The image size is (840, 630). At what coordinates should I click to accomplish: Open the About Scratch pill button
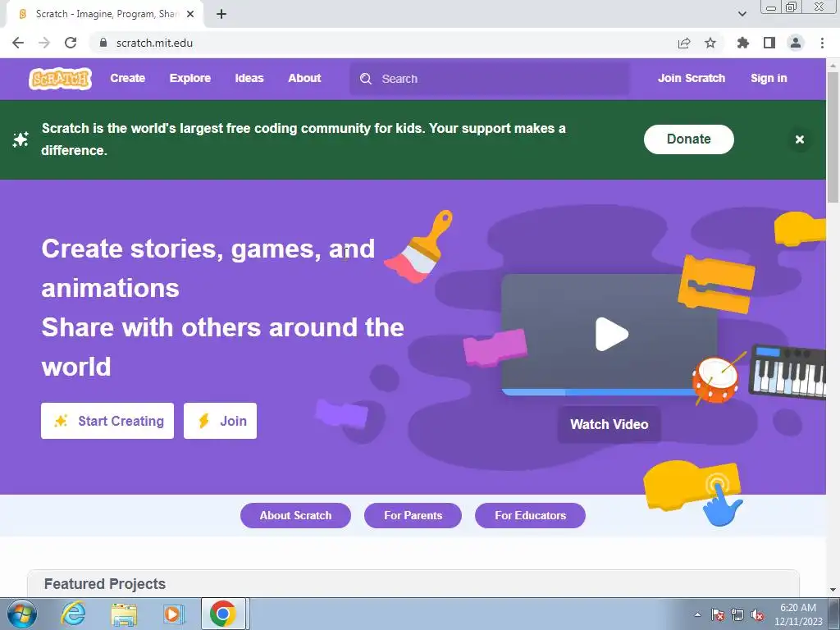(x=295, y=515)
